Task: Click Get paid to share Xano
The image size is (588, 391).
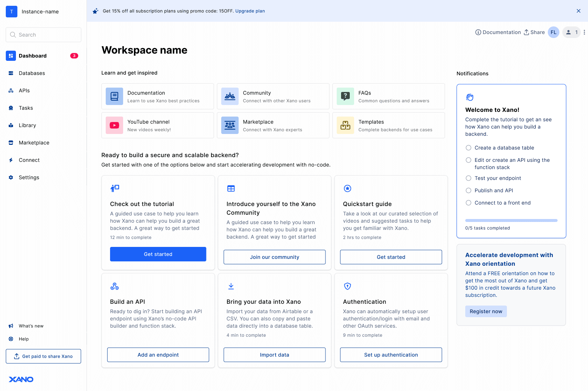Action: (x=43, y=356)
